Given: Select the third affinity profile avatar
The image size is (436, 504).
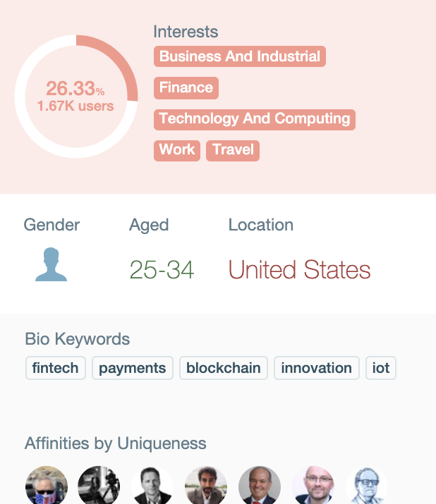Looking at the screenshot, I should [x=152, y=486].
